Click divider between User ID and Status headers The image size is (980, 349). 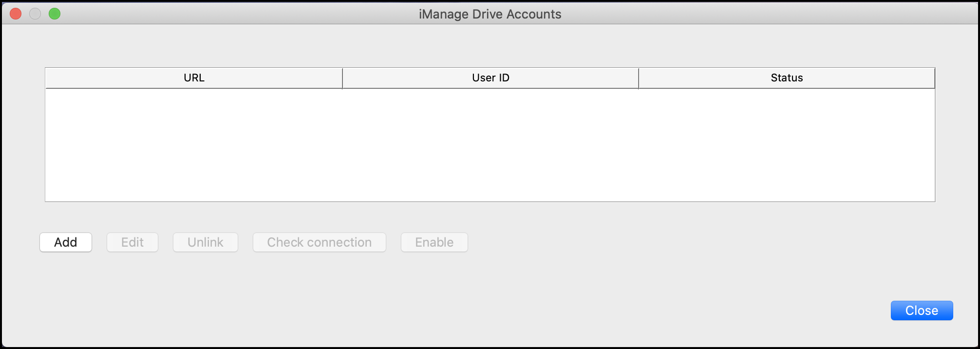pyautogui.click(x=639, y=78)
